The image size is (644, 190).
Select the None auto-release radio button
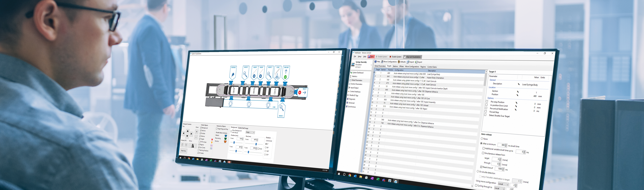(482, 139)
